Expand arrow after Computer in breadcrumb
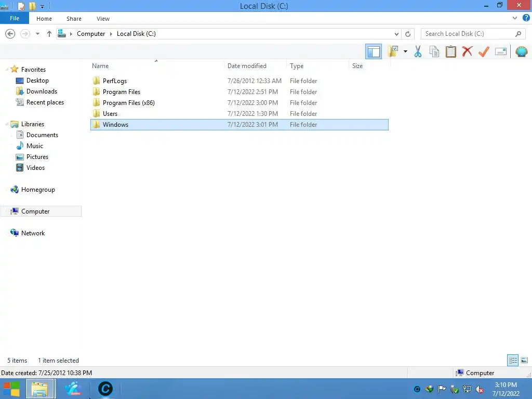This screenshot has height=399, width=532. pos(111,34)
